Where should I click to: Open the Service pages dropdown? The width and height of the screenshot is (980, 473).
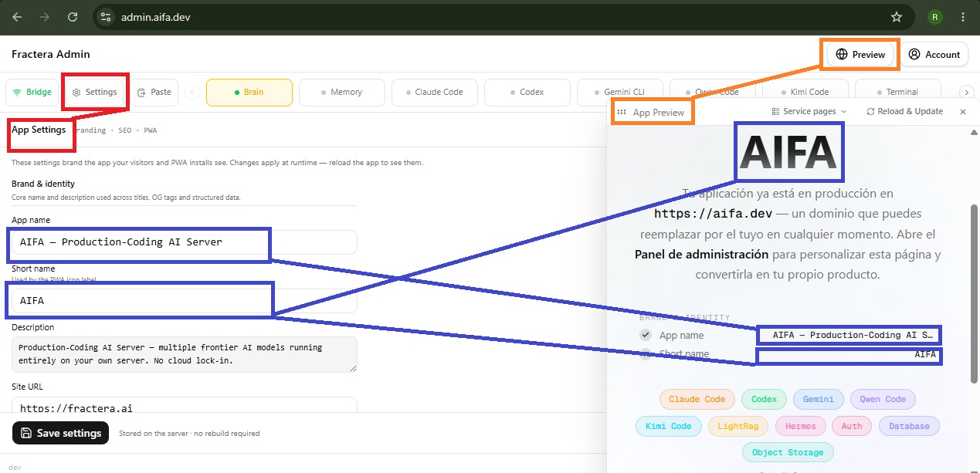(809, 111)
